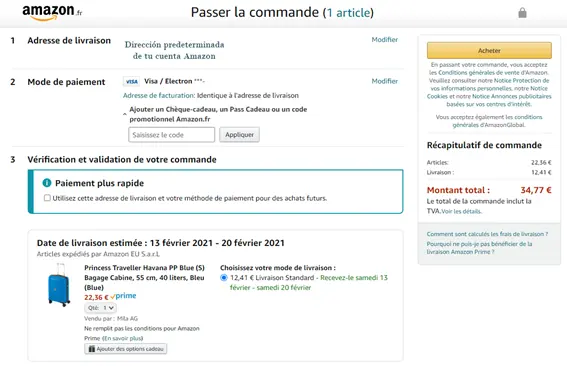Viewport: 567px width, 366px height.
Task: Click the Prime badge next to price
Action: tap(124, 296)
